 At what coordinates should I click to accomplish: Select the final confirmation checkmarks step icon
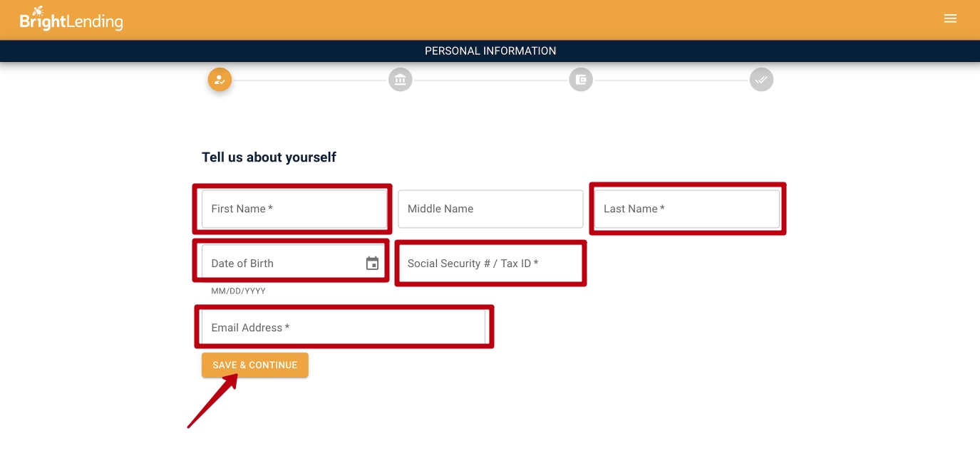761,79
